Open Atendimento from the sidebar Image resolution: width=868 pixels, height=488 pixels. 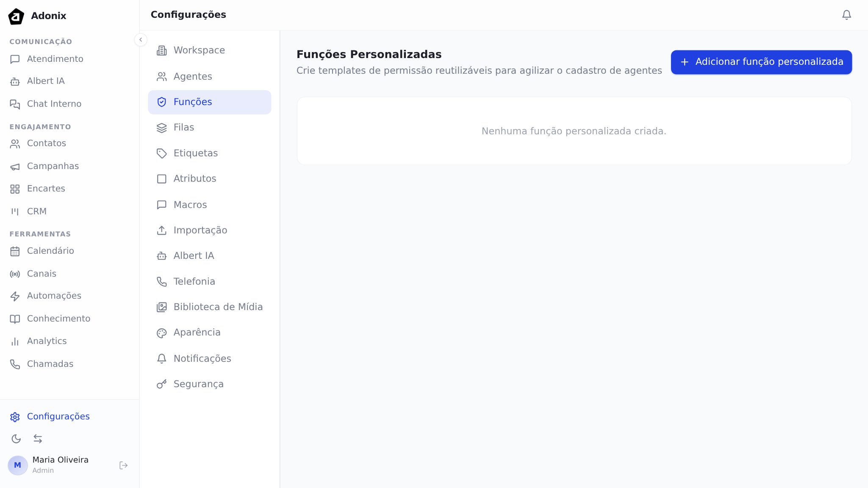[x=55, y=59]
